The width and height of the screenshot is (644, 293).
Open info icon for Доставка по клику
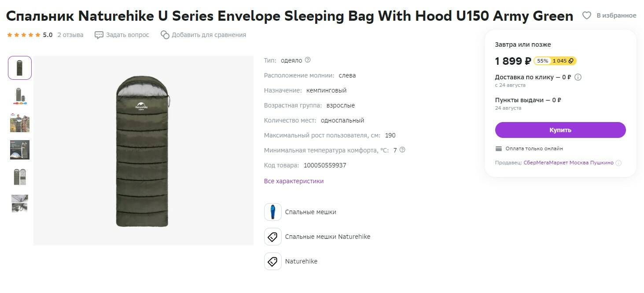pos(578,77)
